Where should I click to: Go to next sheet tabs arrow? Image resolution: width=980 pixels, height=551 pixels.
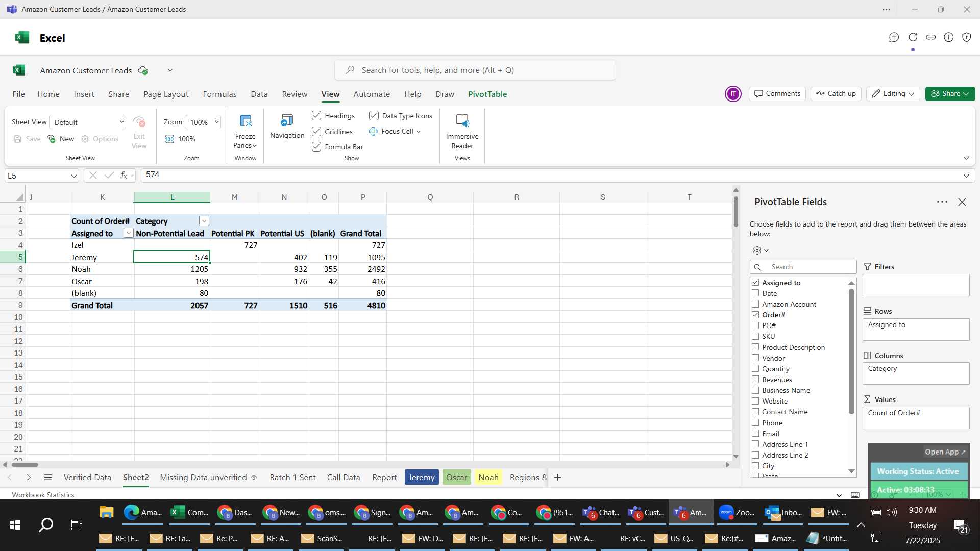(29, 478)
